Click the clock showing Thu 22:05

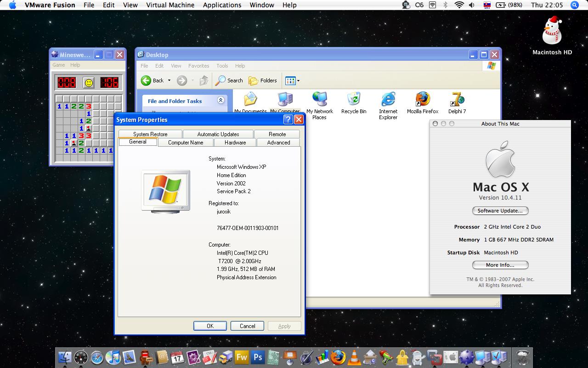pyautogui.click(x=547, y=5)
